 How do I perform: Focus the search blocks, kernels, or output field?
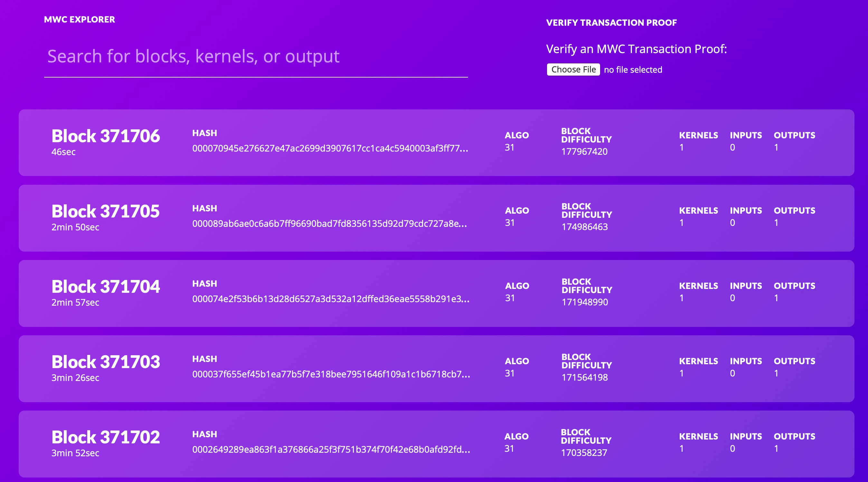pos(255,56)
